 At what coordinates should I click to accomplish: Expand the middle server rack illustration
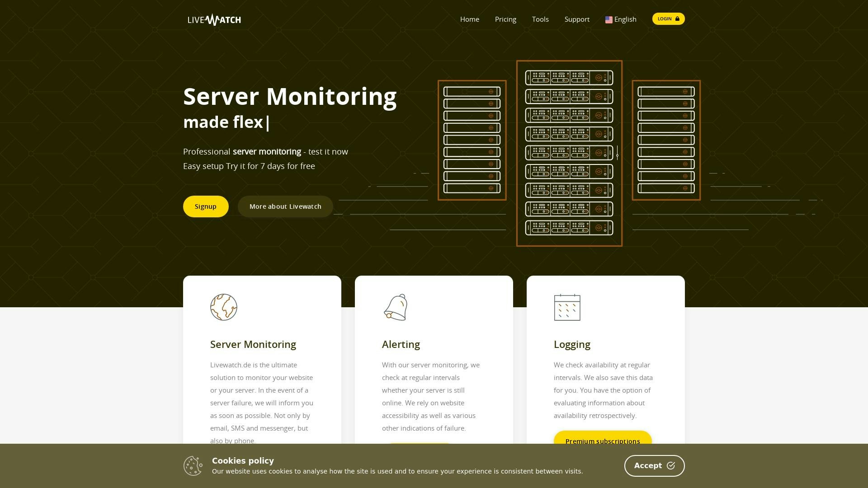click(569, 153)
